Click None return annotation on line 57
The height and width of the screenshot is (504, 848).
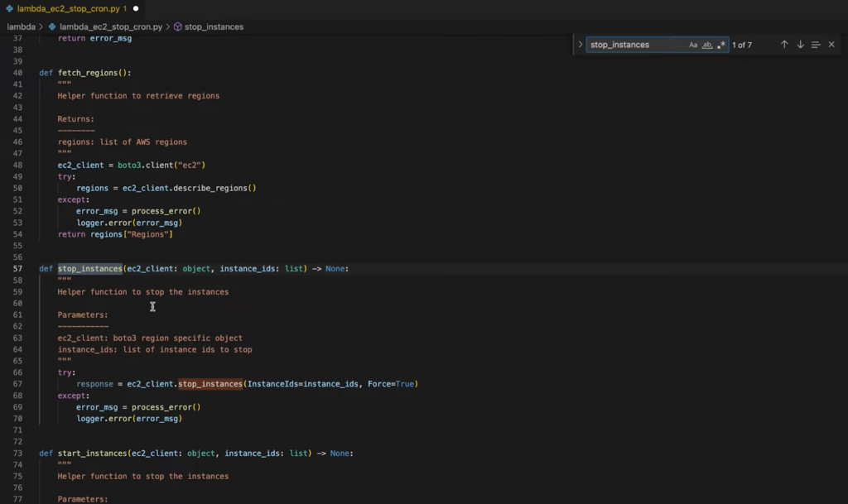coord(335,268)
